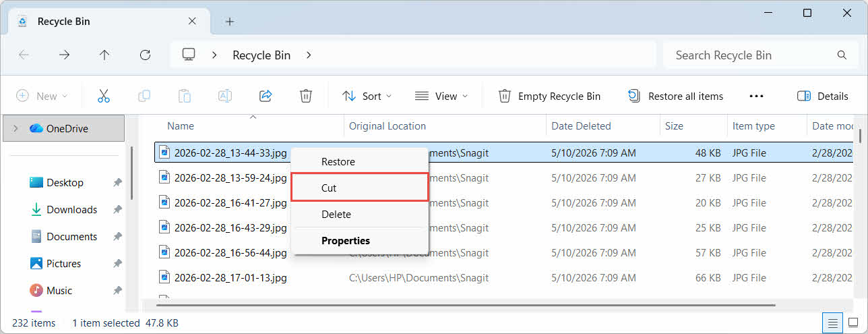Image resolution: width=868 pixels, height=334 pixels.
Task: Click the Copy toolbar icon
Action: click(144, 96)
